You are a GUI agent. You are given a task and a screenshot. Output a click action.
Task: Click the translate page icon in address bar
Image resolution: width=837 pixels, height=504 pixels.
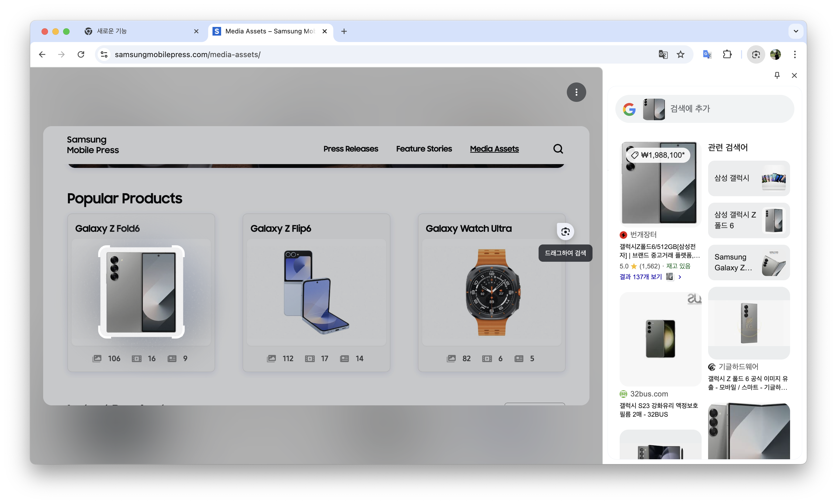point(663,54)
